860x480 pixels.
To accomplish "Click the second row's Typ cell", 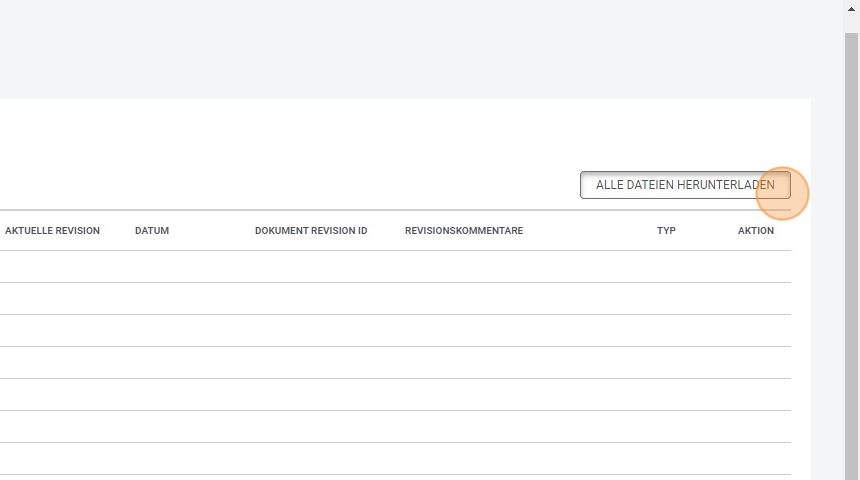I will (666, 299).
